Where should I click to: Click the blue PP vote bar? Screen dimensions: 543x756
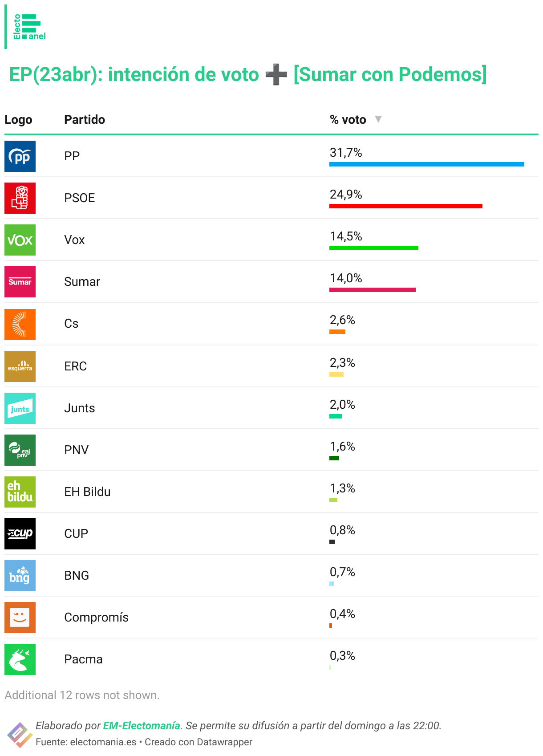(x=426, y=164)
